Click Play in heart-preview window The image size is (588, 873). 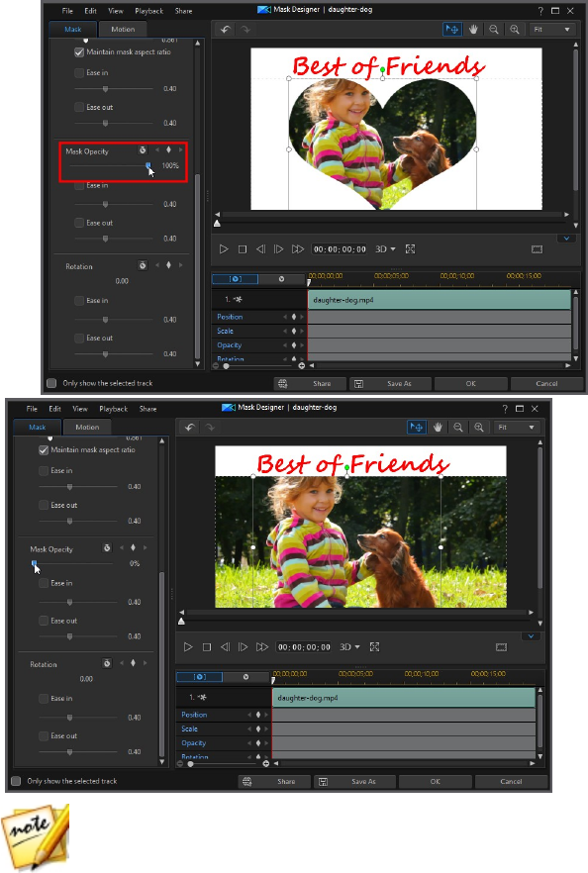224,249
